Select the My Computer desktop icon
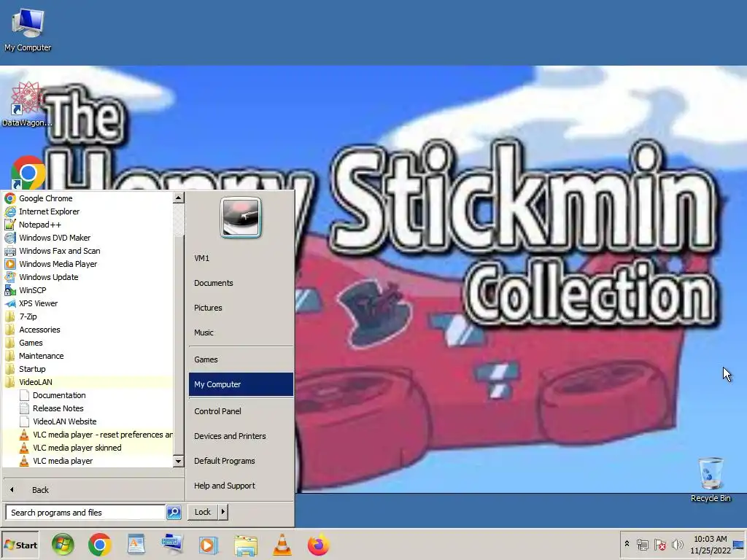Viewport: 747px width, 560px height. (x=28, y=29)
